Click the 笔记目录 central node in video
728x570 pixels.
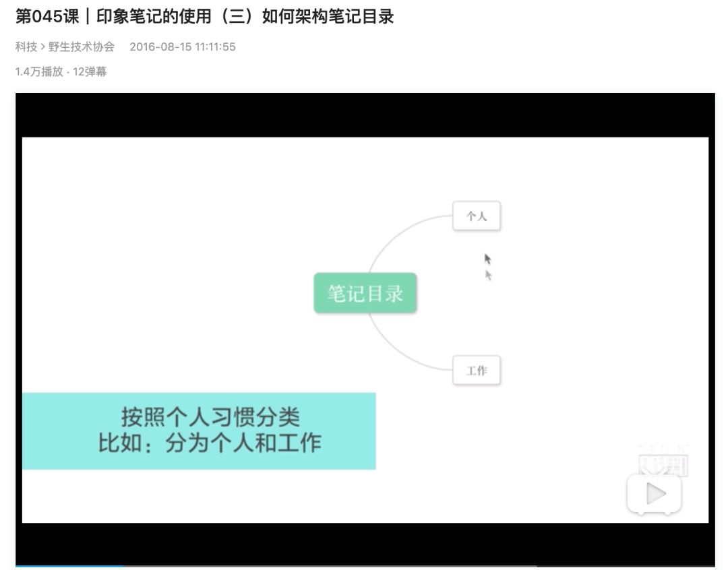[x=365, y=293]
